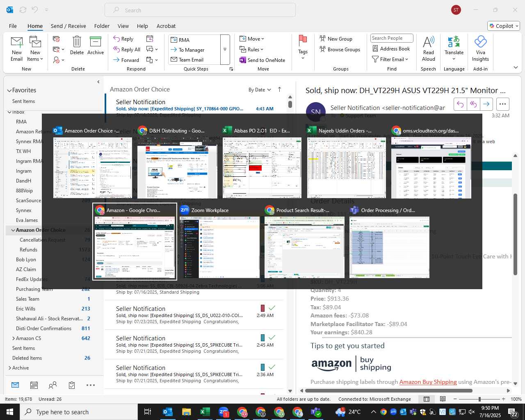Viewport: 525px width, 420px height.
Task: Click the Translate icon
Action: 454,42
